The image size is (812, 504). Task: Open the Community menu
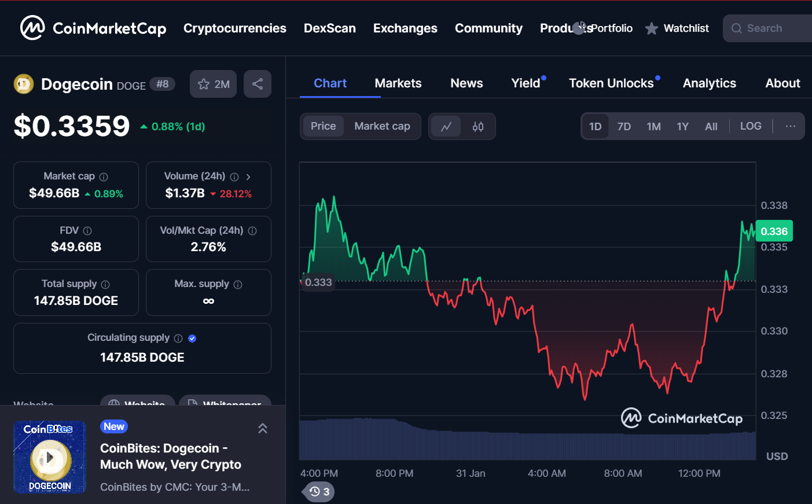[x=488, y=28]
